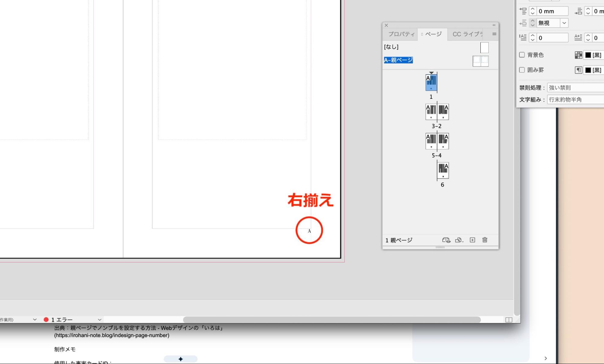Collapse the Pages panel with double-arrow icon
The image size is (604, 364).
pos(494,25)
